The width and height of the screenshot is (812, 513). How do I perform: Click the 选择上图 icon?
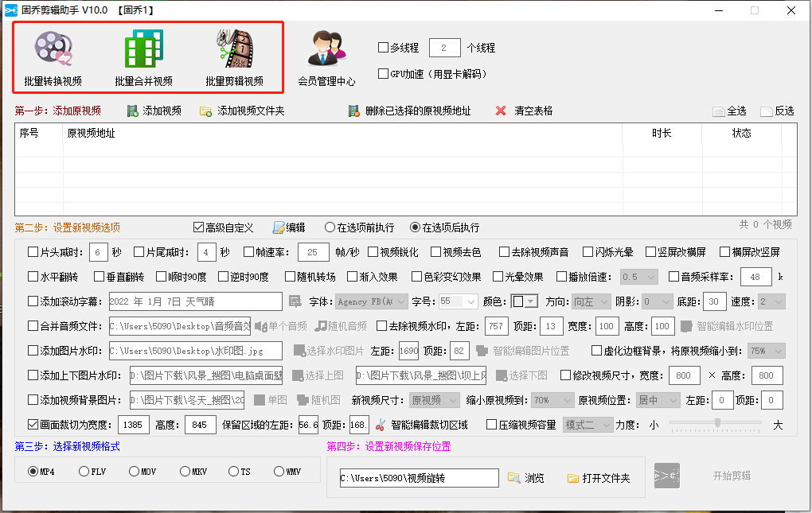(298, 376)
